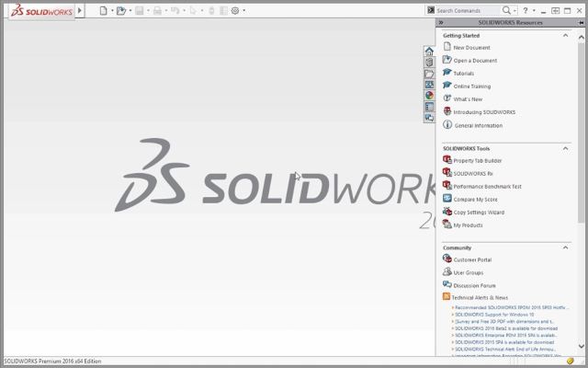Toggle the task pane pin icon

(x=581, y=22)
